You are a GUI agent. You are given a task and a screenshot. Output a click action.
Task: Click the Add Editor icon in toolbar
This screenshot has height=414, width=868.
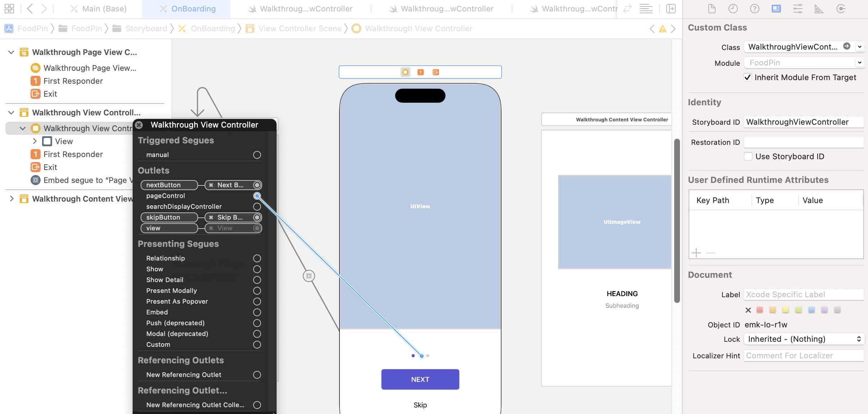click(671, 9)
